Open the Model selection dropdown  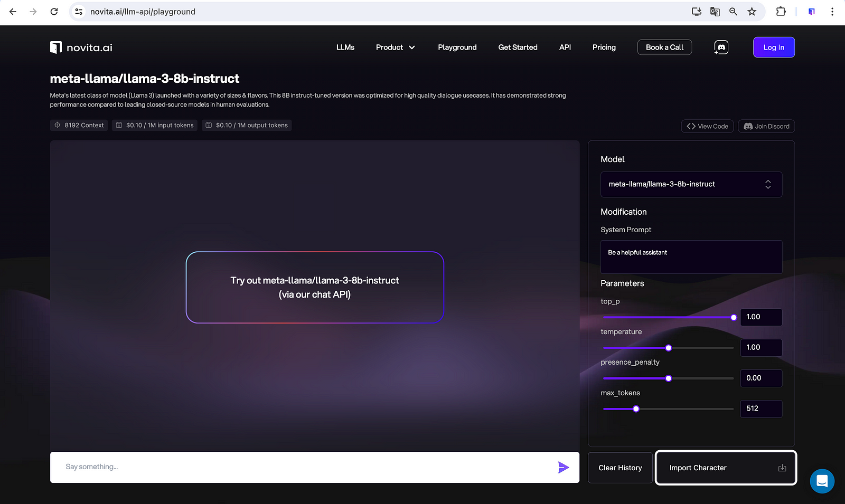691,184
